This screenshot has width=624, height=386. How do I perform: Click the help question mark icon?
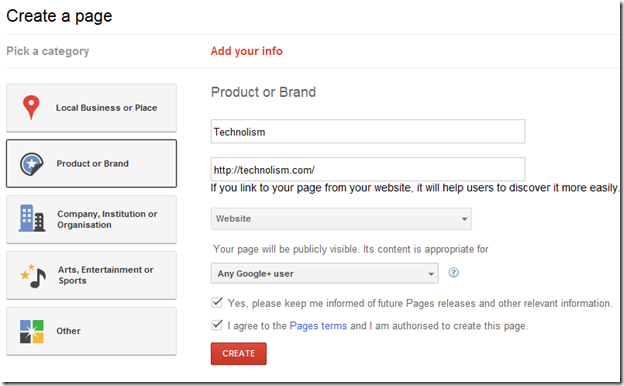tap(453, 272)
